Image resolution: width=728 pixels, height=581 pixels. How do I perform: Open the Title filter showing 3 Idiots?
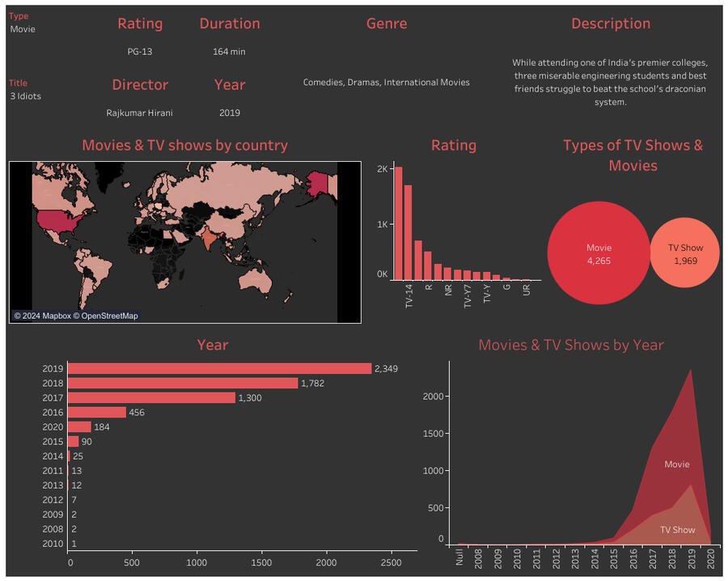tap(25, 96)
